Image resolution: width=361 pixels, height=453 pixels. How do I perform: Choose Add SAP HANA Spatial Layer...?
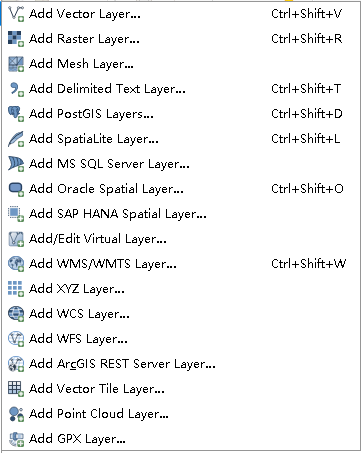[180, 214]
